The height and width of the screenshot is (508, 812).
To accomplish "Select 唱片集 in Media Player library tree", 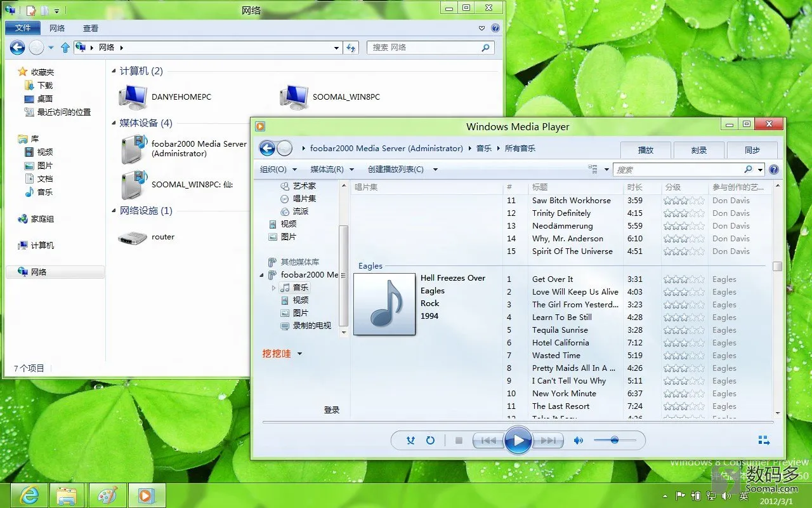I will pyautogui.click(x=304, y=199).
